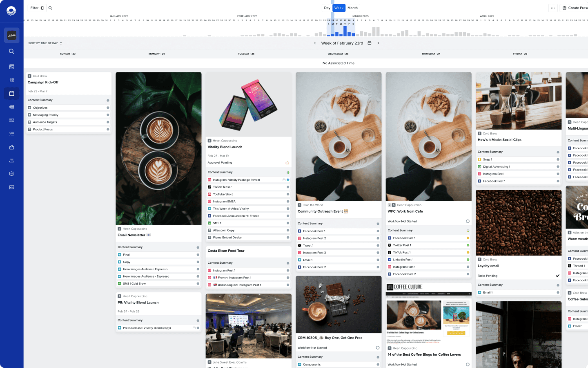
Task: Open the coffee bags image on Vitality Blend Launch
Action: (x=248, y=105)
